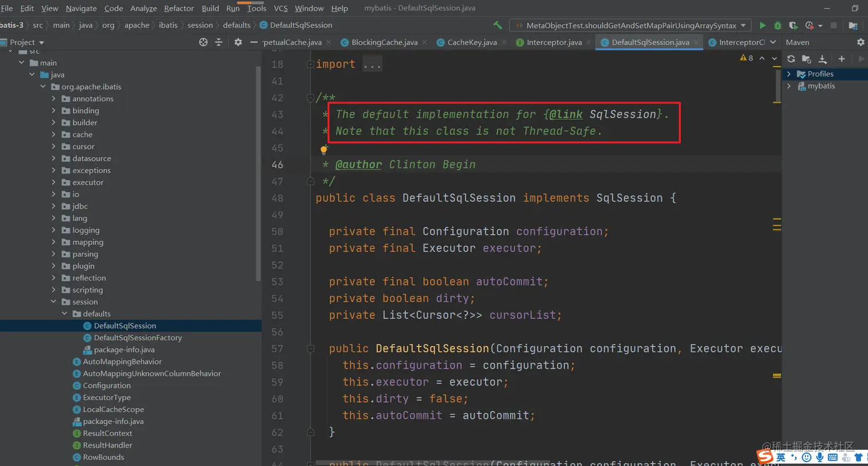868x466 pixels.
Task: Reload all Maven projects icon
Action: (x=791, y=59)
